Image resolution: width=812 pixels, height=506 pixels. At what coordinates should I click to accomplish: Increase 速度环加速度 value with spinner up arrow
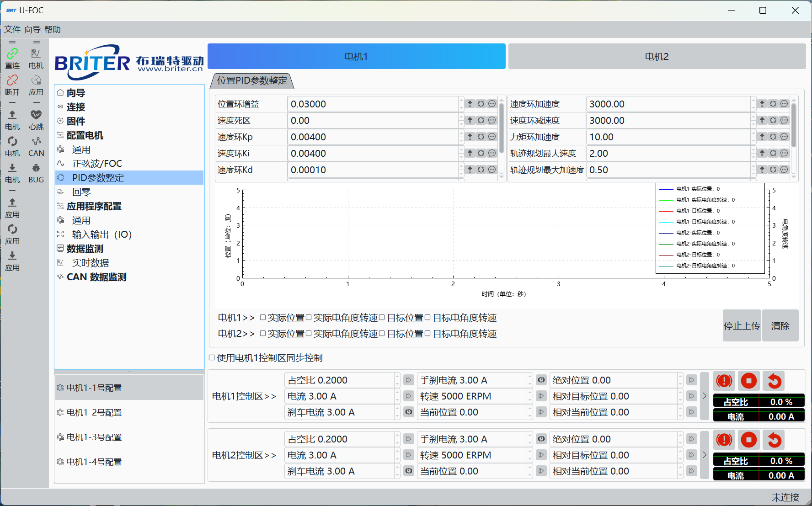[x=753, y=101]
